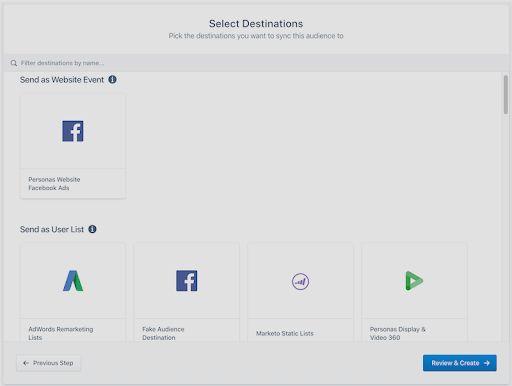Open info icon beside Send as User List
This screenshot has height=386, width=512.
92,229
